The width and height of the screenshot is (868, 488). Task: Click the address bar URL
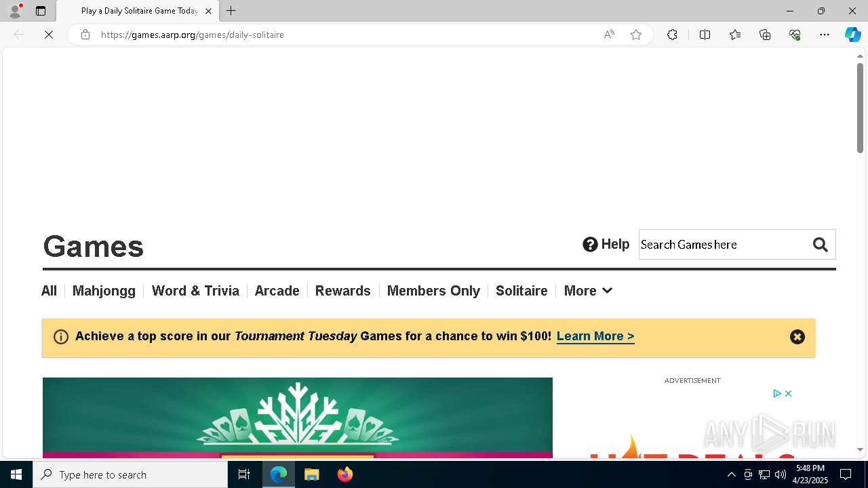pos(193,35)
